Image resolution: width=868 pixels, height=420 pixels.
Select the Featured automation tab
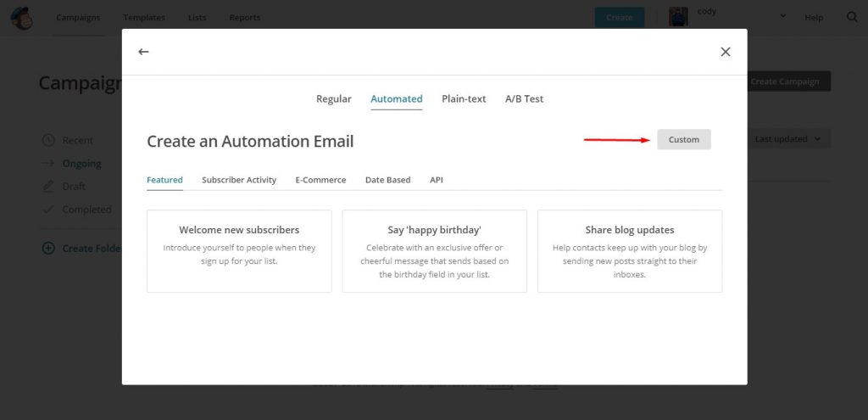click(x=164, y=180)
